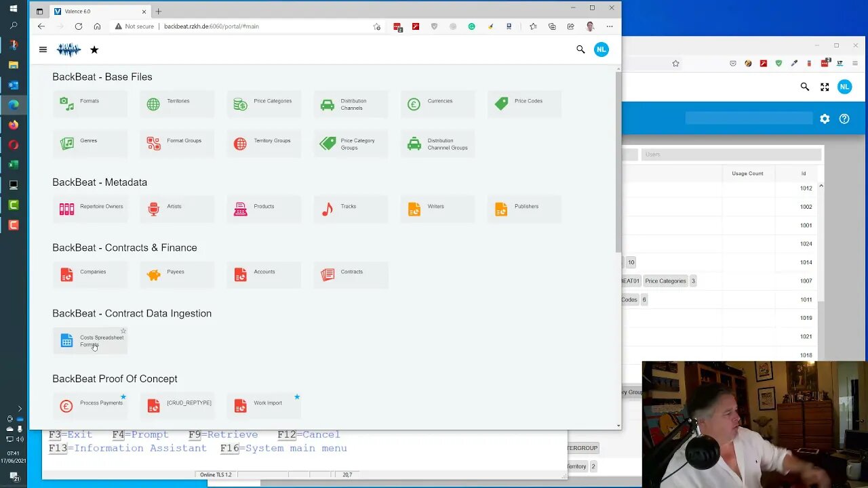The width and height of the screenshot is (868, 488).
Task: Open the Genres tile
Action: (90, 144)
